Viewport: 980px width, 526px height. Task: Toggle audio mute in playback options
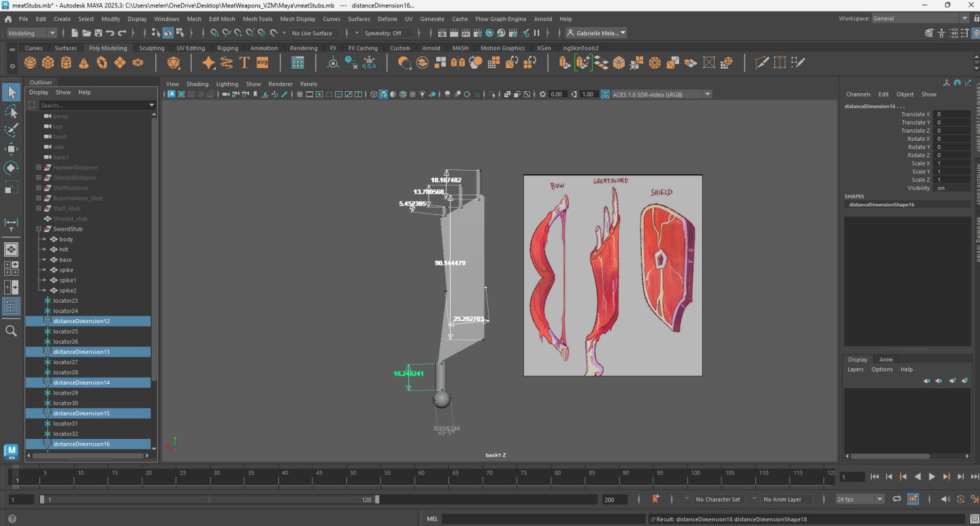[x=945, y=499]
